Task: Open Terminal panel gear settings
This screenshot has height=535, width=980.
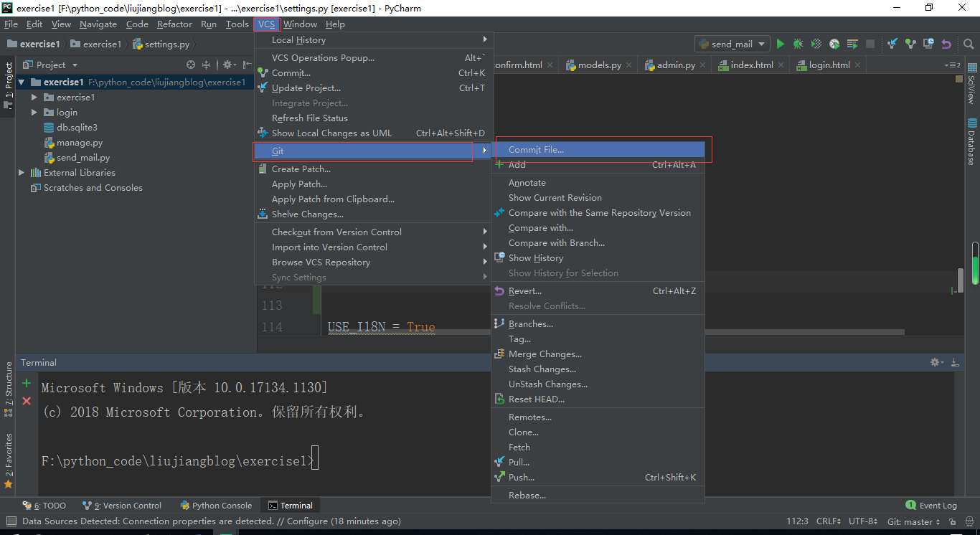Action: [x=937, y=363]
